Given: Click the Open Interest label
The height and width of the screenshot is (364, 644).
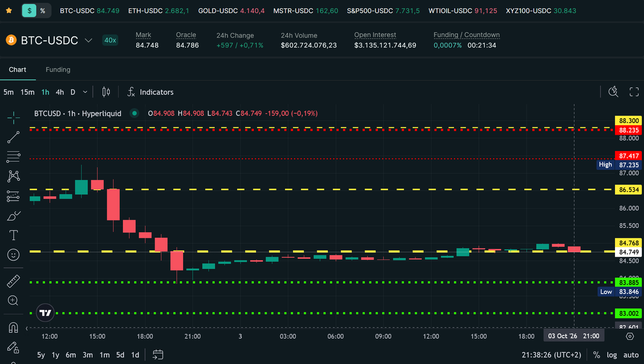Looking at the screenshot, I should [x=375, y=35].
